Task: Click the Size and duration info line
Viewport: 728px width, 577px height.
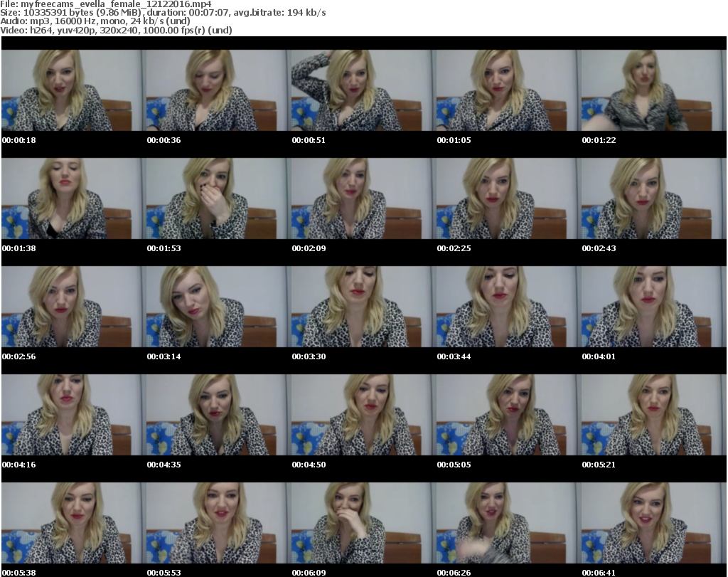Action: [x=163, y=13]
